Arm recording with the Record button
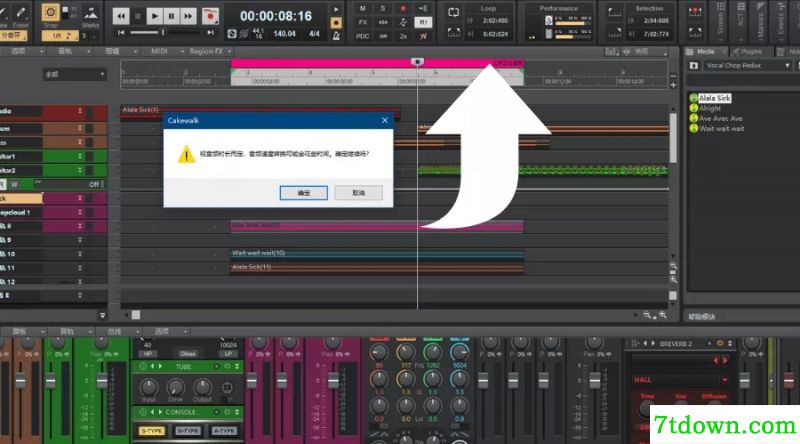 (x=210, y=16)
